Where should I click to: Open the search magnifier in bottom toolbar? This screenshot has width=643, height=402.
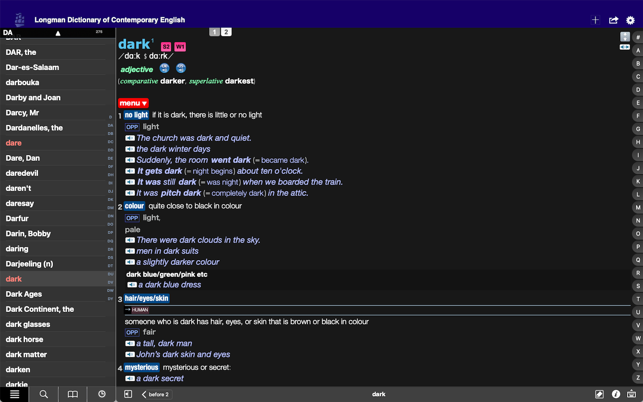[43, 394]
